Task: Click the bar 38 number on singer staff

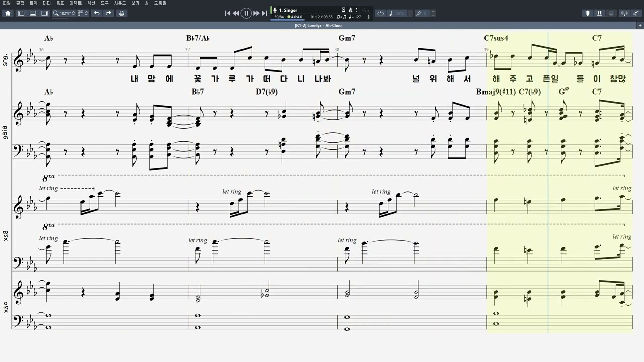Action: 337,50
